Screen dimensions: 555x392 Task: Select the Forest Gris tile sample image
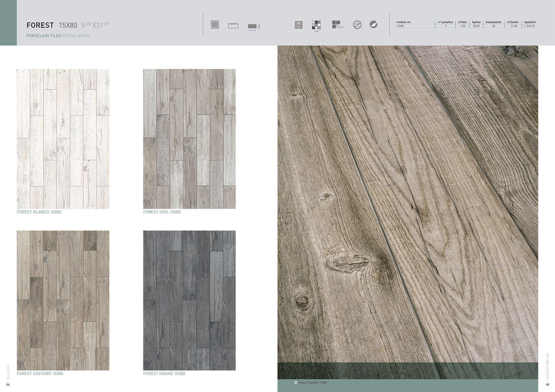(x=189, y=139)
